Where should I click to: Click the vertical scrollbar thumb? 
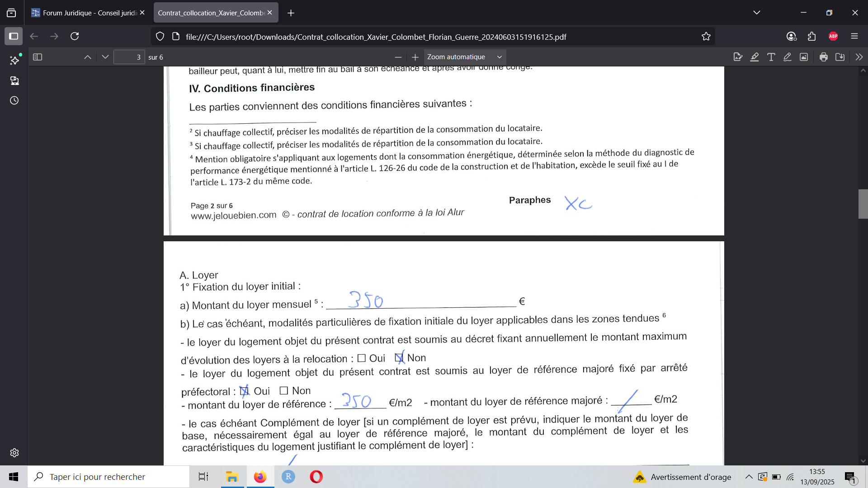[863, 204]
